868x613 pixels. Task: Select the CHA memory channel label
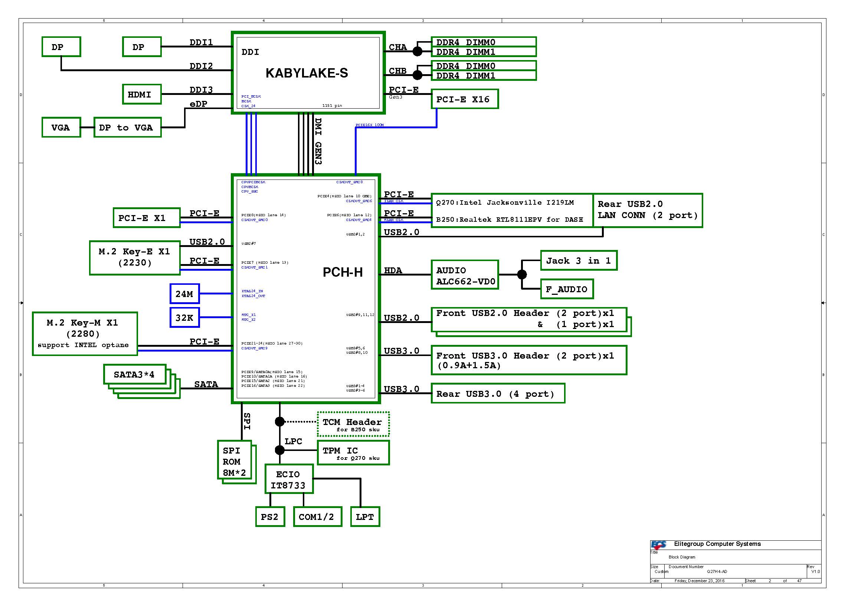point(398,47)
